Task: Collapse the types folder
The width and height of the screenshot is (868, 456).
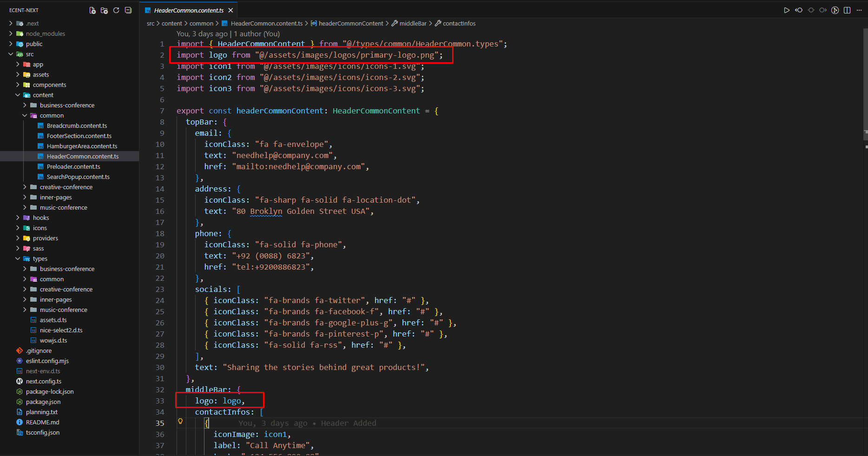Action: point(18,258)
